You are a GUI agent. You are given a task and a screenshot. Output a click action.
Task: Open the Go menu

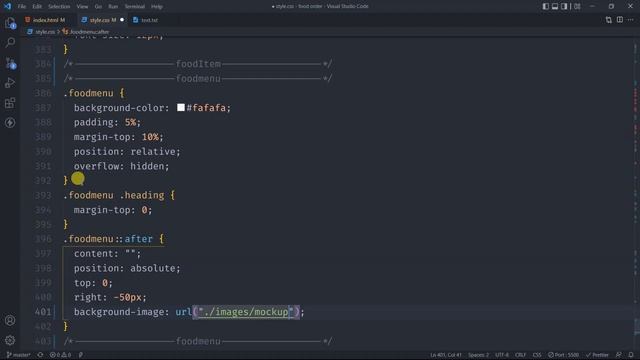point(98,7)
